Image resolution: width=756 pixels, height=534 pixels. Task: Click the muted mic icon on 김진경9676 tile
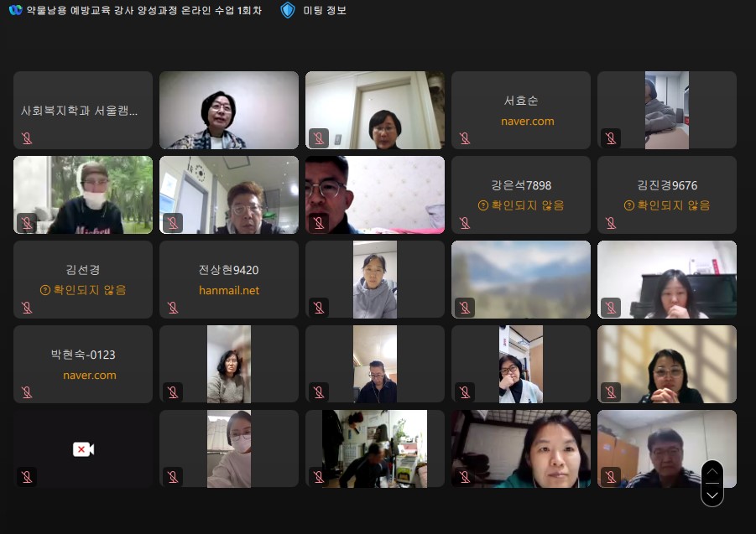click(611, 222)
